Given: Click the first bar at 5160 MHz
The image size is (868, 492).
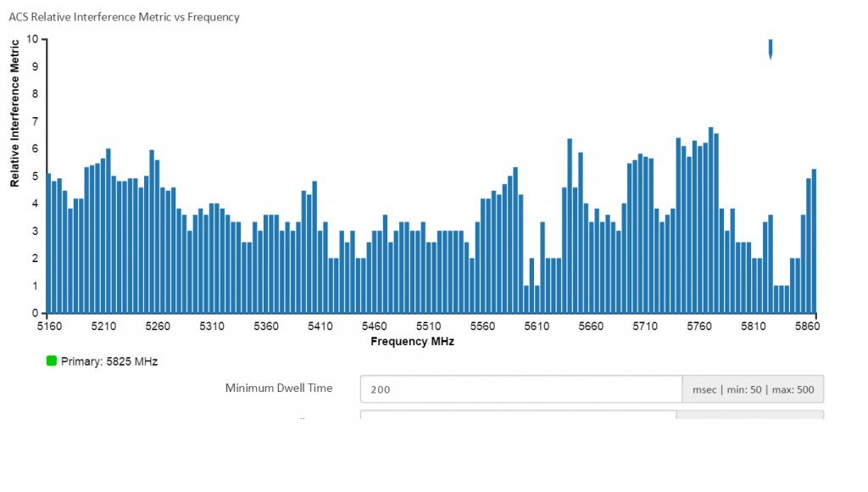Looking at the screenshot, I should point(49,243).
